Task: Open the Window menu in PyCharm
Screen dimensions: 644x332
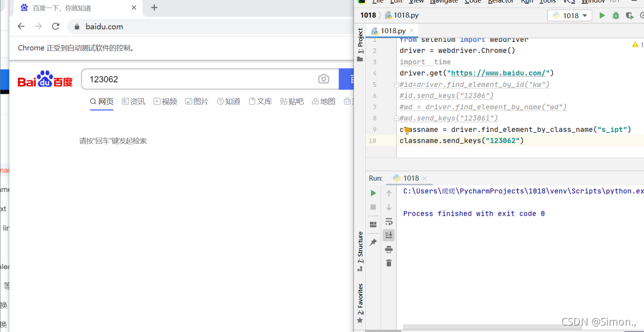Action: [592, 2]
